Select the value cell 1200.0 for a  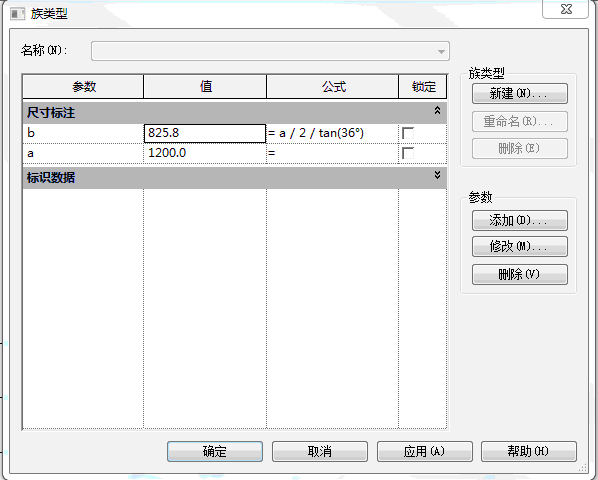tap(205, 153)
